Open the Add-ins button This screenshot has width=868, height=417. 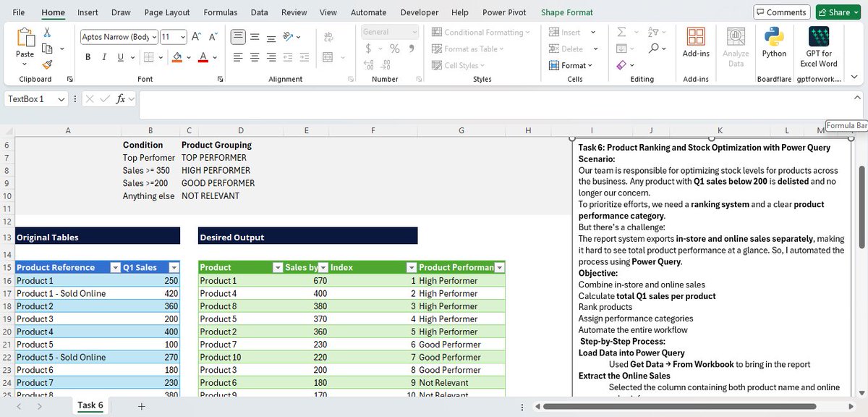[x=696, y=42]
